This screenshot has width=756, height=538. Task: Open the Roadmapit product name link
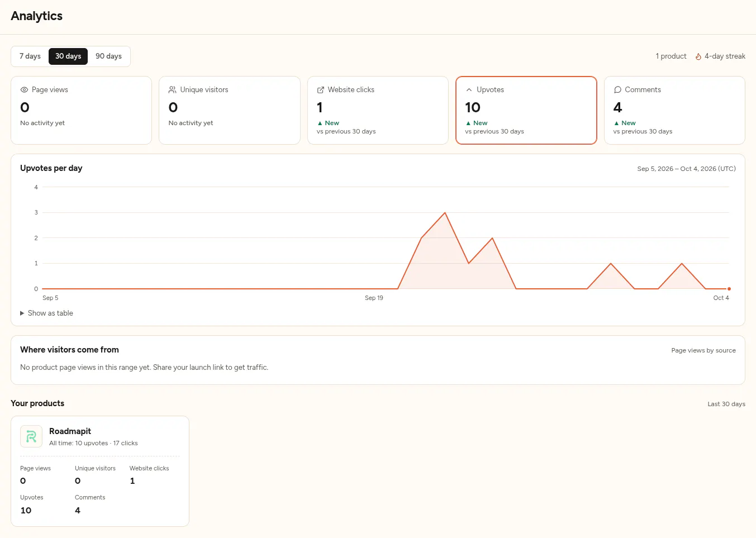(x=70, y=431)
